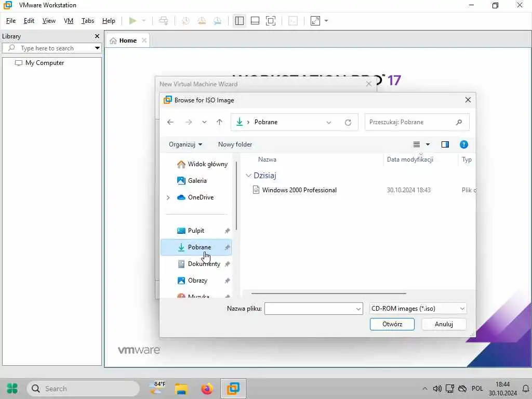Screen dimensions: 532x399
Task: Expand recent locations chevron in Browse dialog
Action: pos(204,122)
